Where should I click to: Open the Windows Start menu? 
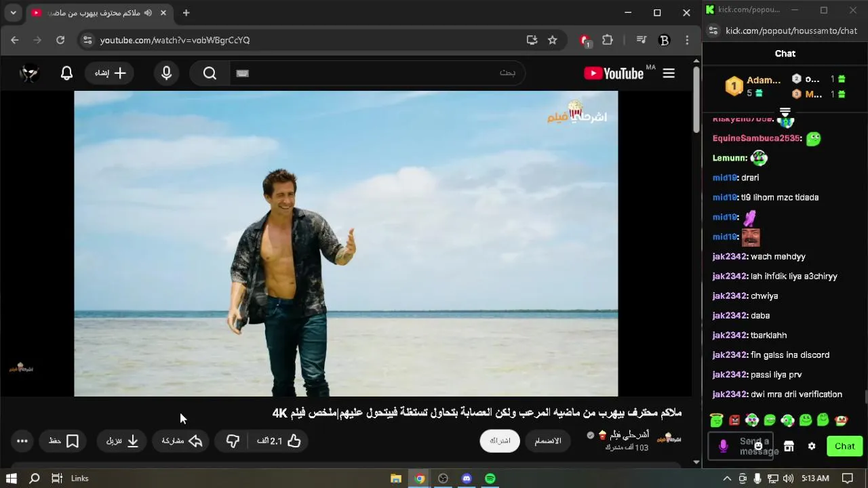11,479
